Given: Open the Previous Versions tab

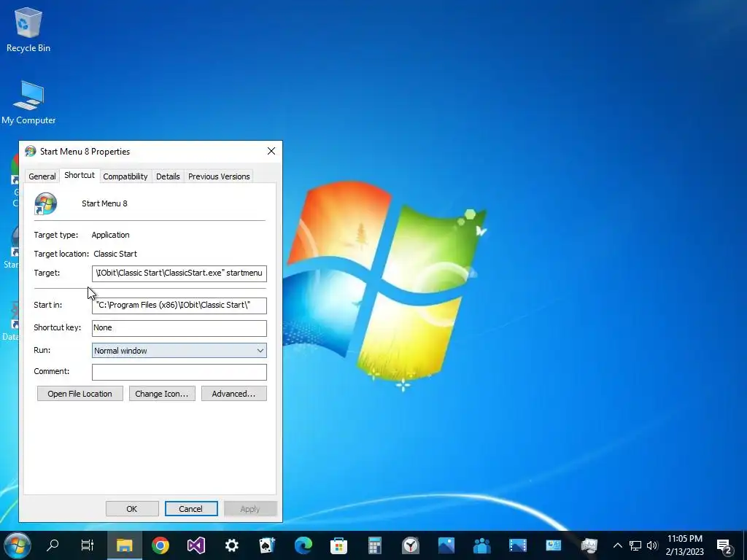Looking at the screenshot, I should point(219,176).
